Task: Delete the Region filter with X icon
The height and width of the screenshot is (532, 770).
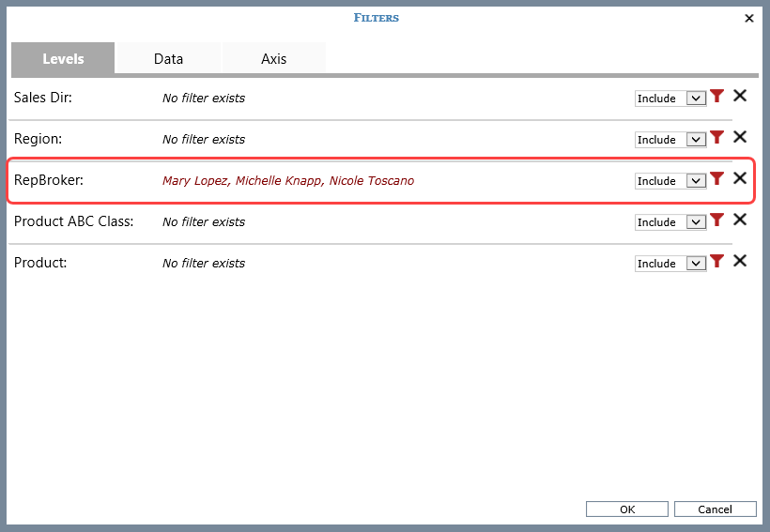Action: [740, 138]
